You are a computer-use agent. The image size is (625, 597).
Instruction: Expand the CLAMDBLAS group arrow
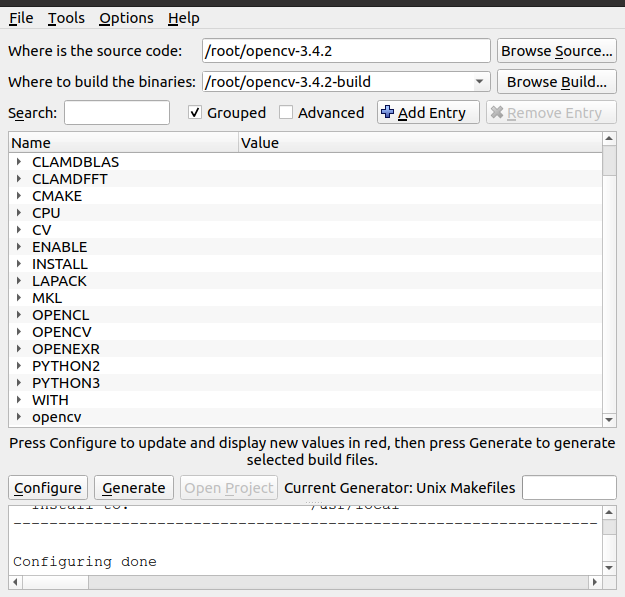(x=19, y=162)
